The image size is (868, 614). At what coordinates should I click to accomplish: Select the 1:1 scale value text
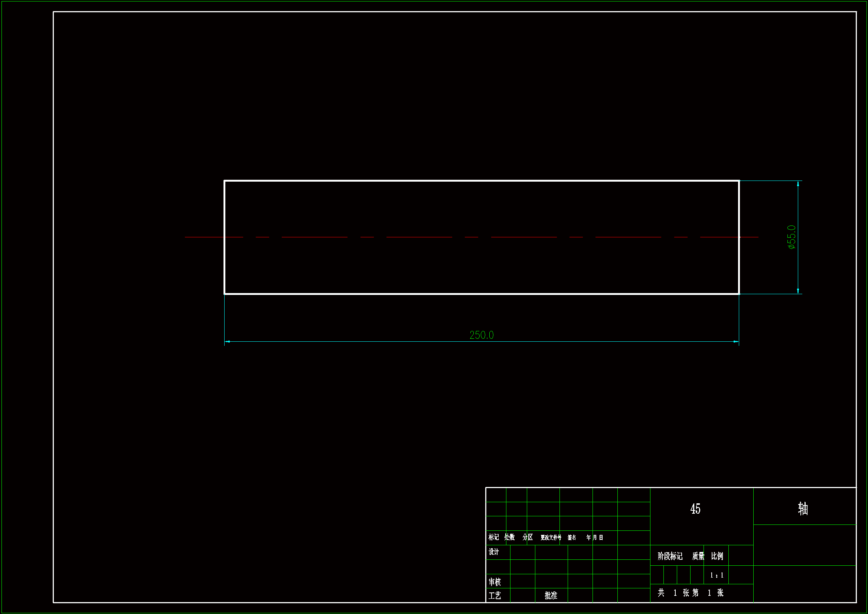(x=717, y=575)
